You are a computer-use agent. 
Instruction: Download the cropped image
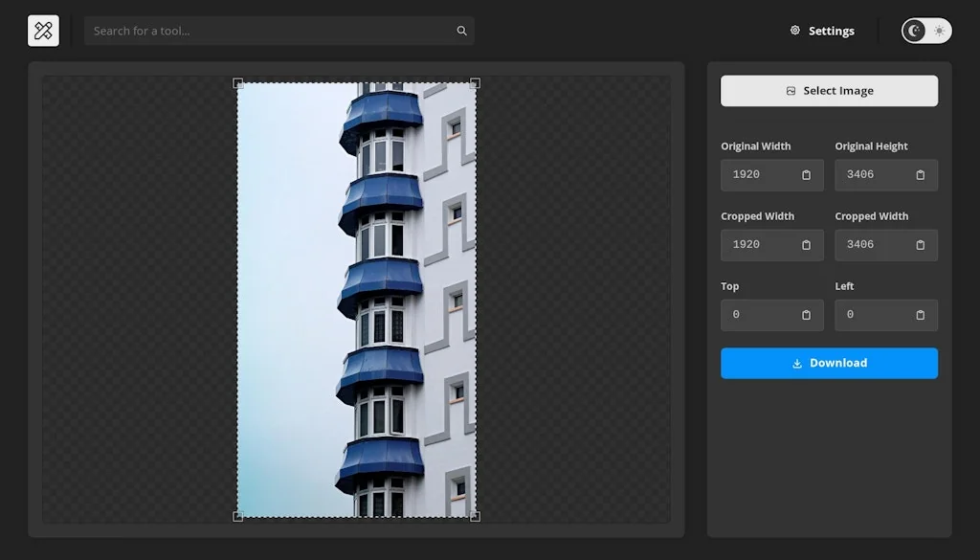pyautogui.click(x=829, y=363)
